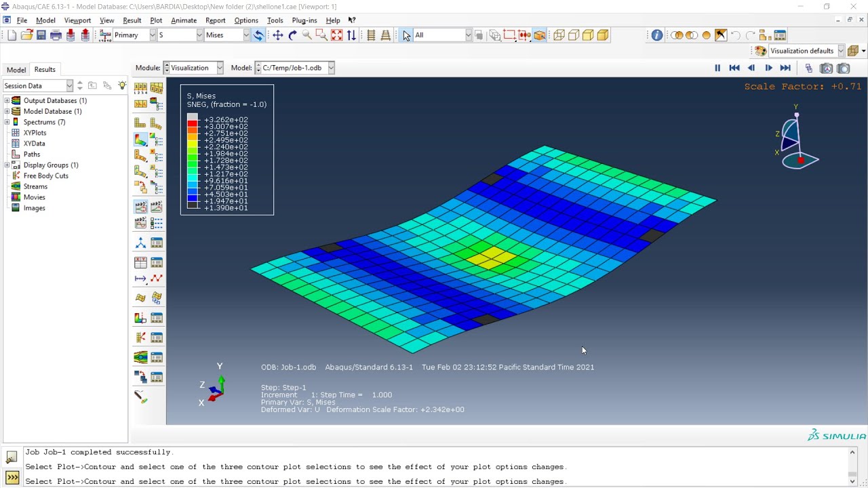
Task: Switch to the Results tab
Action: (45, 69)
